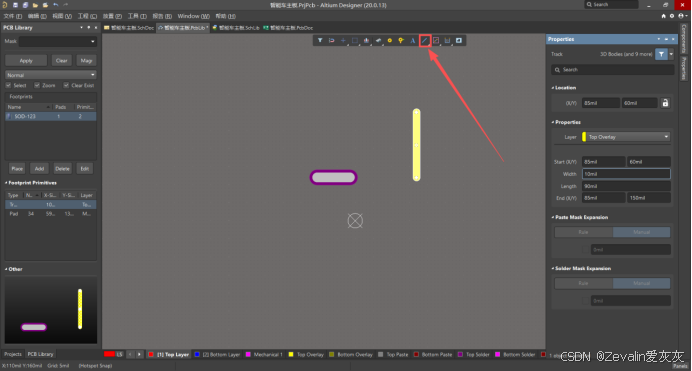Toggle the Clear Existing checkbox
692x371 pixels.
pos(66,85)
